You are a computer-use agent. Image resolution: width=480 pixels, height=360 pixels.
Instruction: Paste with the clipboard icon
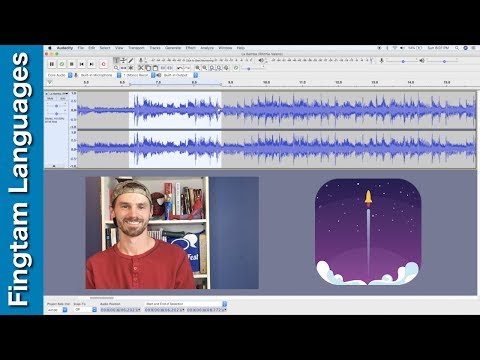(x=155, y=68)
